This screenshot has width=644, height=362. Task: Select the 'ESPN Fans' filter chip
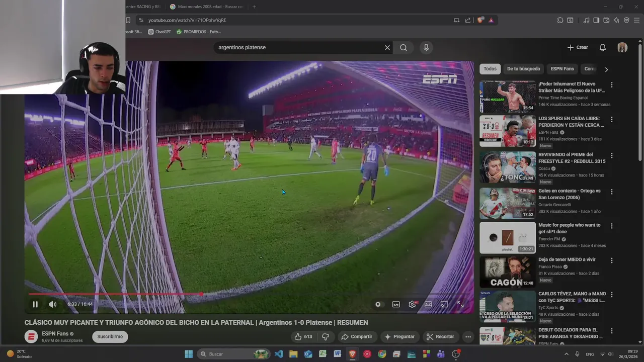562,69
